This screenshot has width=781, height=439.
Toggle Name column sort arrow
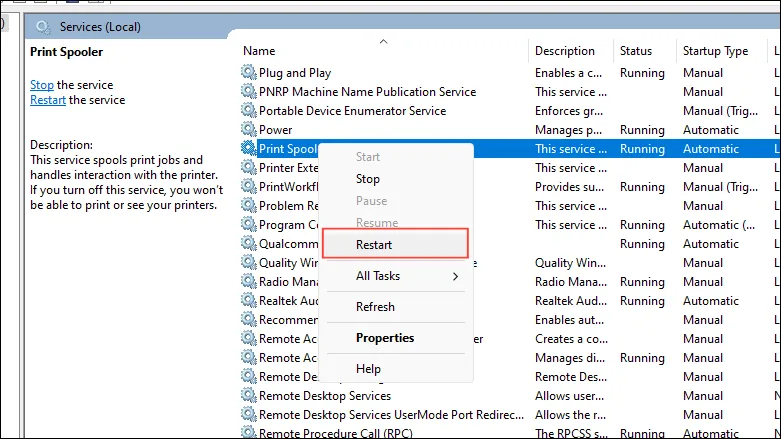point(384,41)
